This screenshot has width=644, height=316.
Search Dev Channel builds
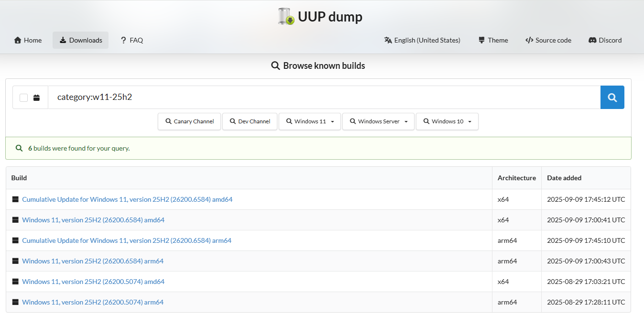[x=250, y=121]
